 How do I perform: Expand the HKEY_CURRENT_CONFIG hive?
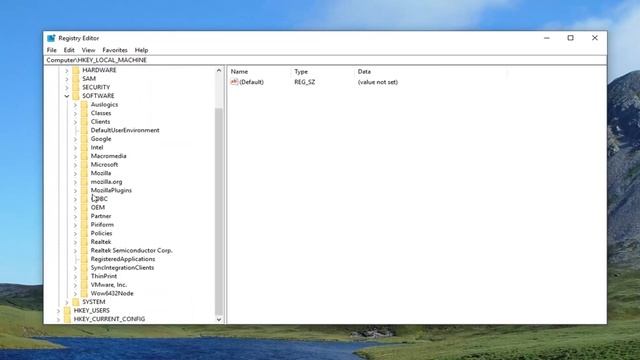pyautogui.click(x=58, y=319)
